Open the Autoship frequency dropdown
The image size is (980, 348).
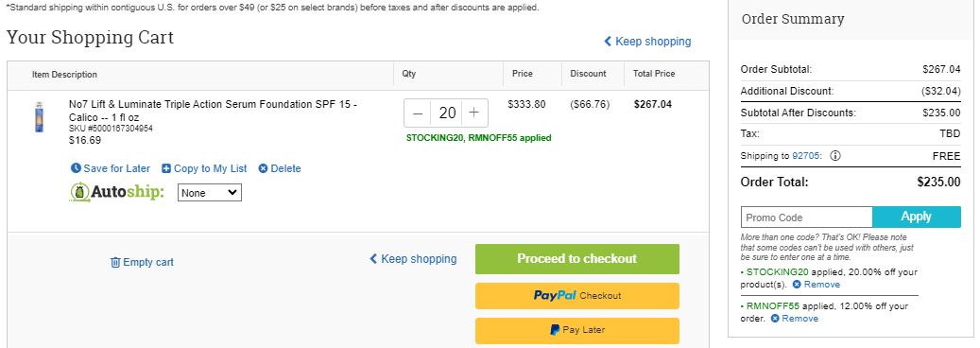210,193
